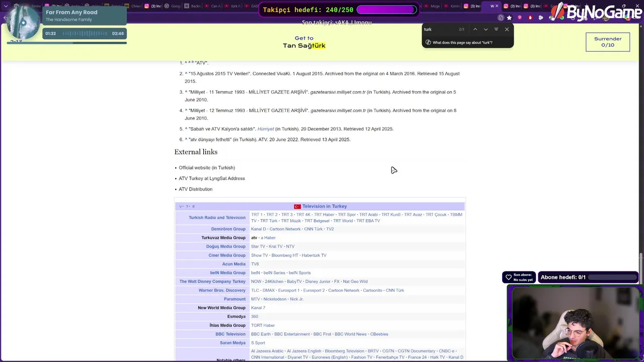Open Al Jazeera Arabic channel link
644x362 pixels.
(x=267, y=351)
